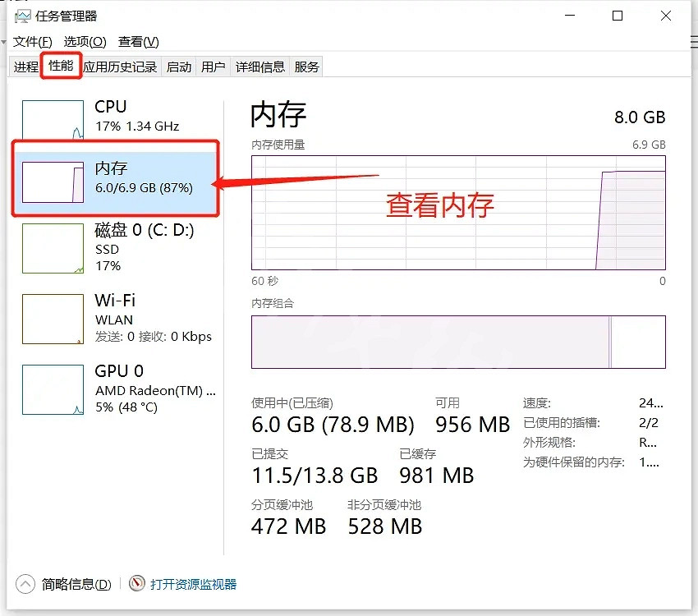Viewport: 698px width, 616px height.
Task: Click the resource monitor icon at bottom
Action: [137, 584]
